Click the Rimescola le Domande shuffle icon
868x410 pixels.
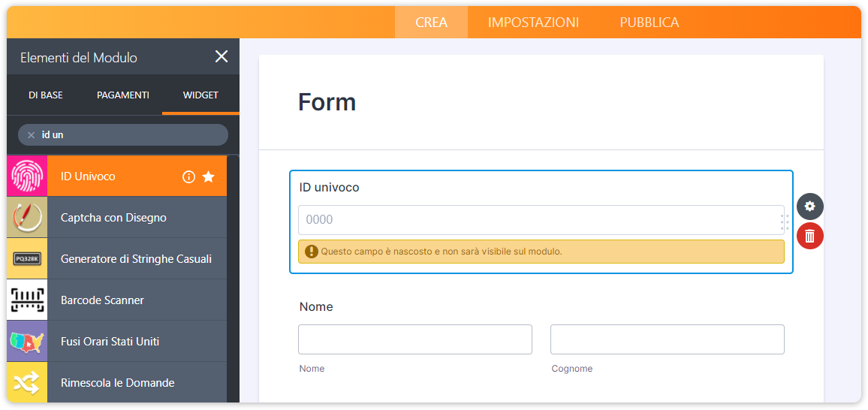point(27,383)
